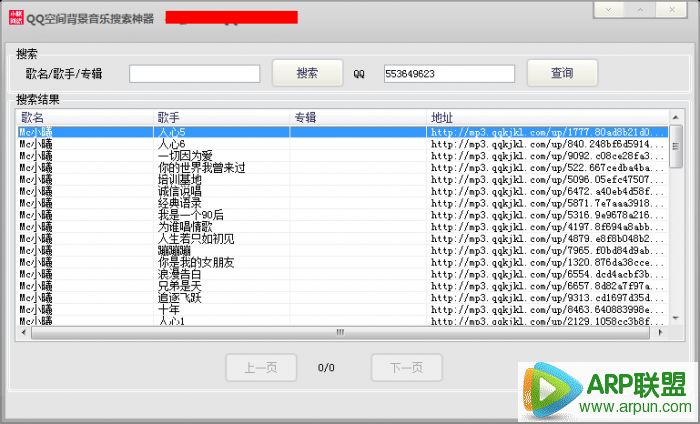The height and width of the screenshot is (424, 700).
Task: Click the horizontal scrollbar thumb
Action: (x=340, y=332)
